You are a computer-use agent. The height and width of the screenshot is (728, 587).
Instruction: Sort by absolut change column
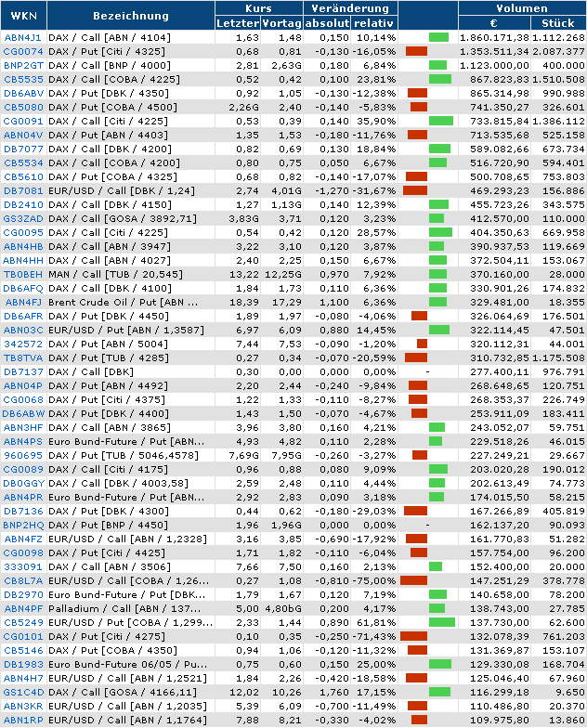click(x=327, y=23)
